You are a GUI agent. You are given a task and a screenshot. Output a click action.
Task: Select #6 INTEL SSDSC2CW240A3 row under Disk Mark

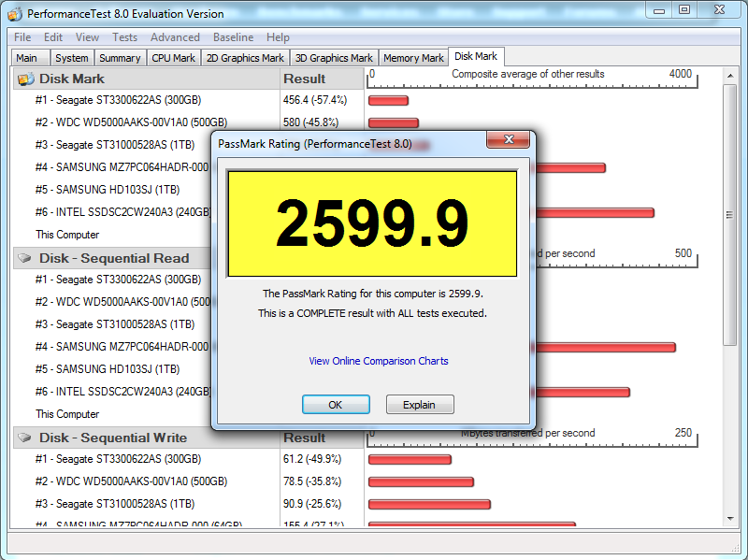coord(122,212)
